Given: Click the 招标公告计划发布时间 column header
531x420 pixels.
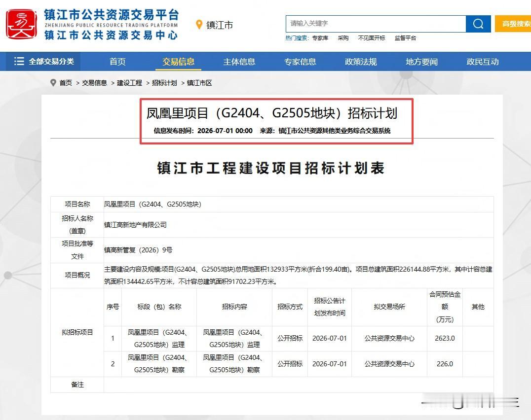Looking at the screenshot, I should pos(330,307).
